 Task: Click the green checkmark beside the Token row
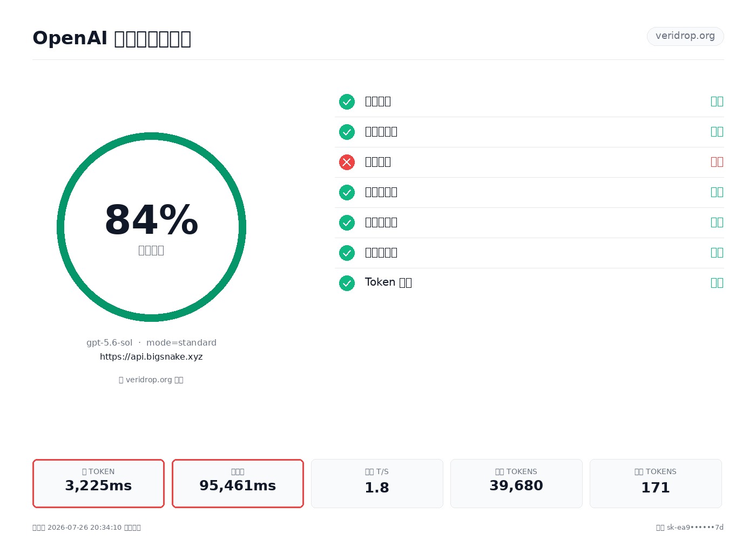pyautogui.click(x=347, y=283)
